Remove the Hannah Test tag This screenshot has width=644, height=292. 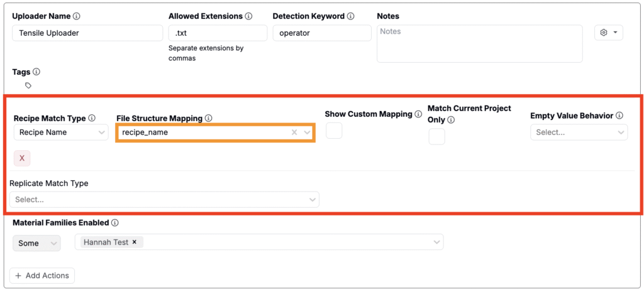point(135,242)
